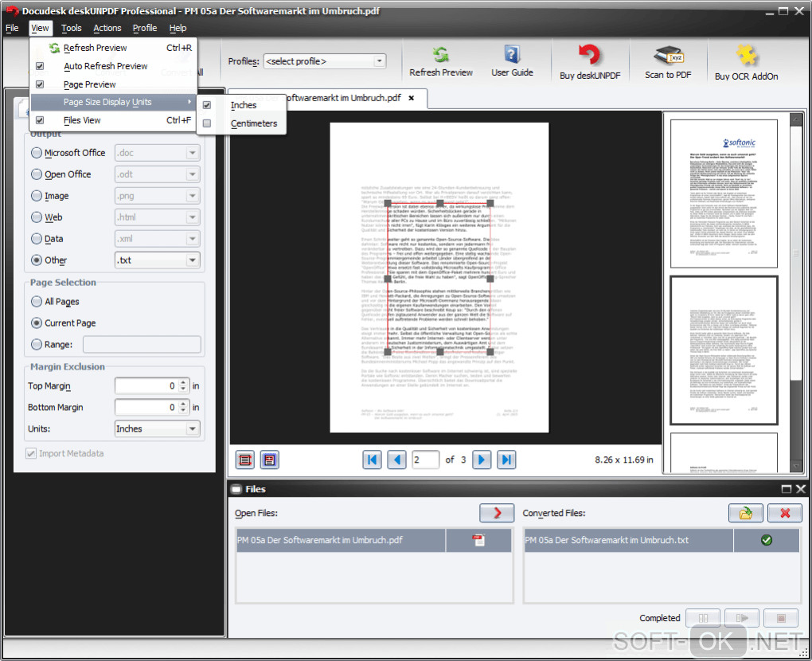Select the second page thumbnail
Image resolution: width=812 pixels, height=661 pixels.
point(724,350)
